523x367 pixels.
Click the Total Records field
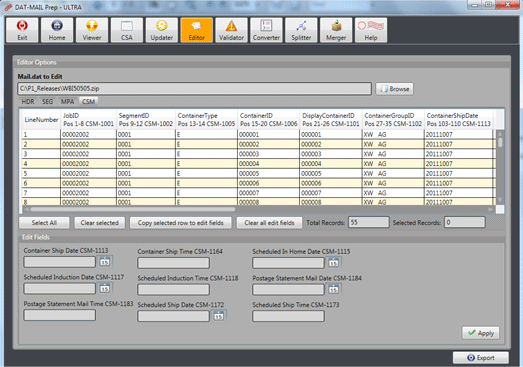click(x=369, y=222)
